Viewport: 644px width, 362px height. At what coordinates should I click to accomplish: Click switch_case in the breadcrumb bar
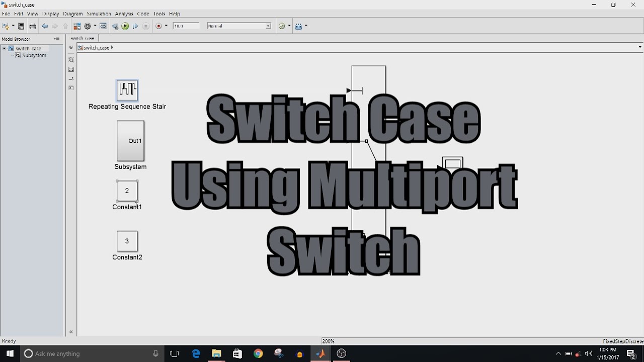click(96, 48)
